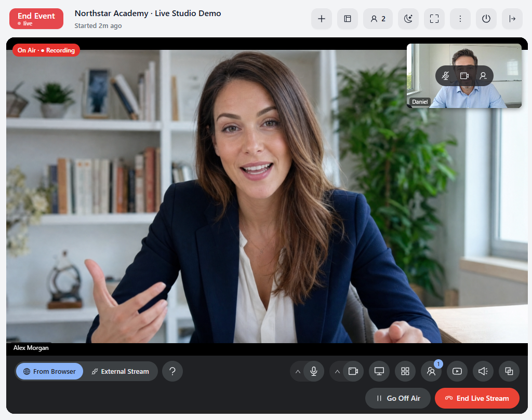Select Daniel's video thumbnail

point(464,76)
